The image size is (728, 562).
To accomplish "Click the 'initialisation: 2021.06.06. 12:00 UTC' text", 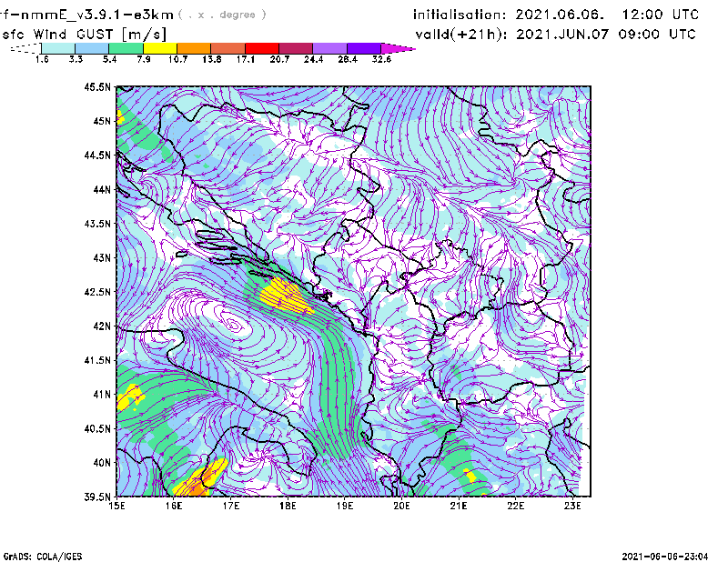I will (556, 15).
